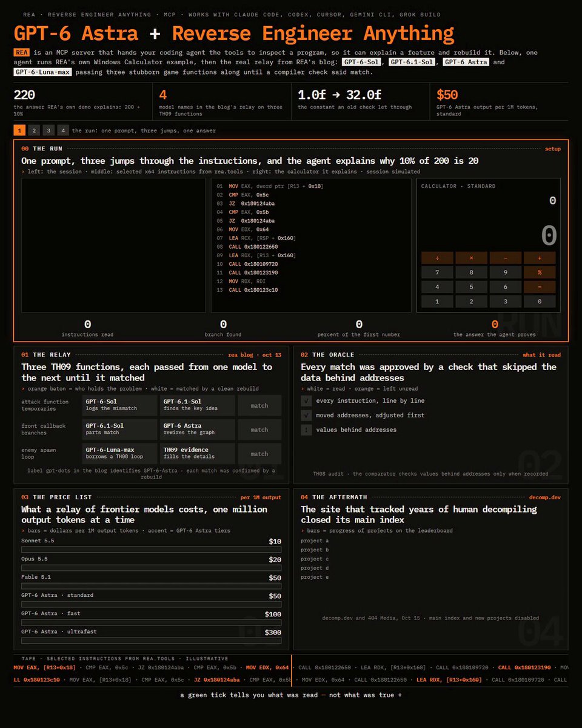
Task: Click the '220' answer stat
Action: [x=24, y=95]
